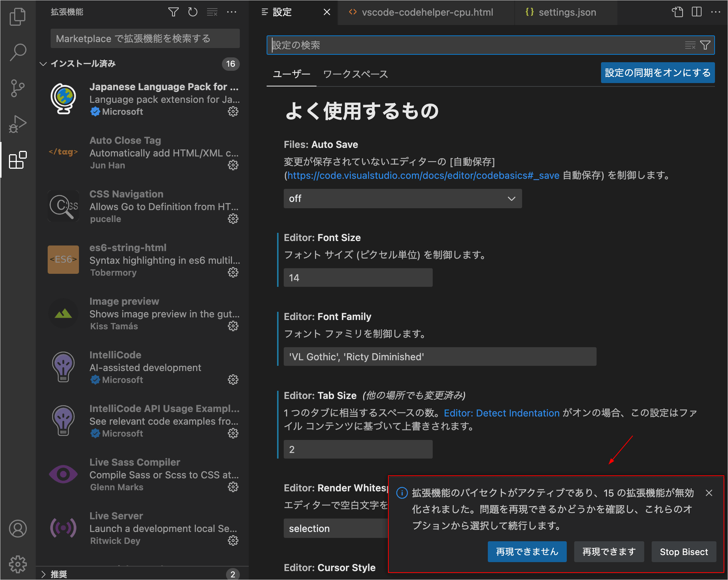Open gear for Japanese Language Pack
Screen dimensions: 728x580
[x=233, y=111]
